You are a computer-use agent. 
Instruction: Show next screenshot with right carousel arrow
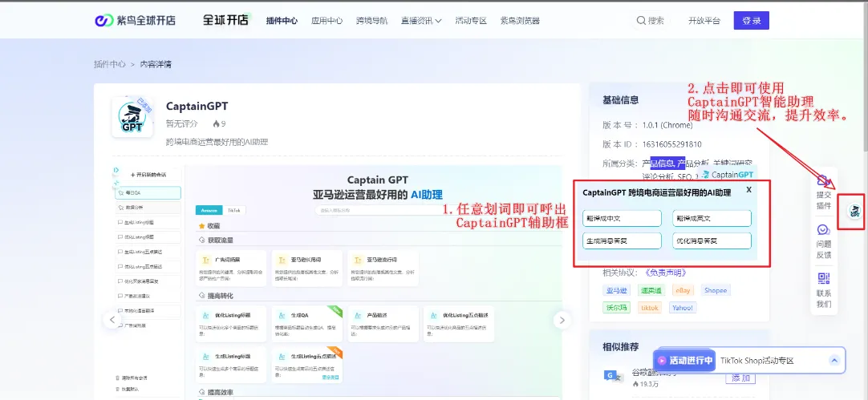tap(562, 320)
